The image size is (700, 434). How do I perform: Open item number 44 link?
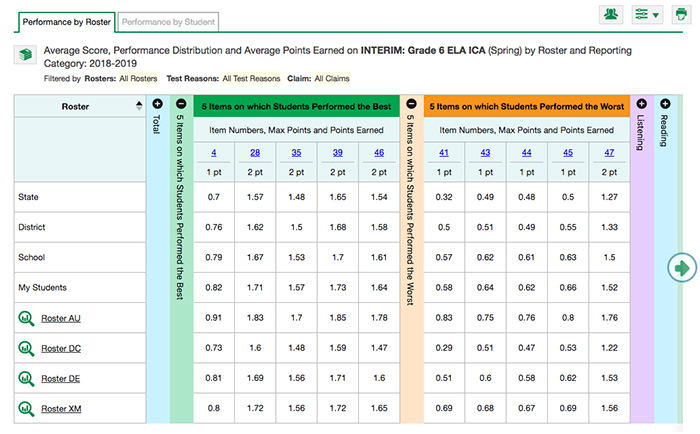(x=527, y=153)
